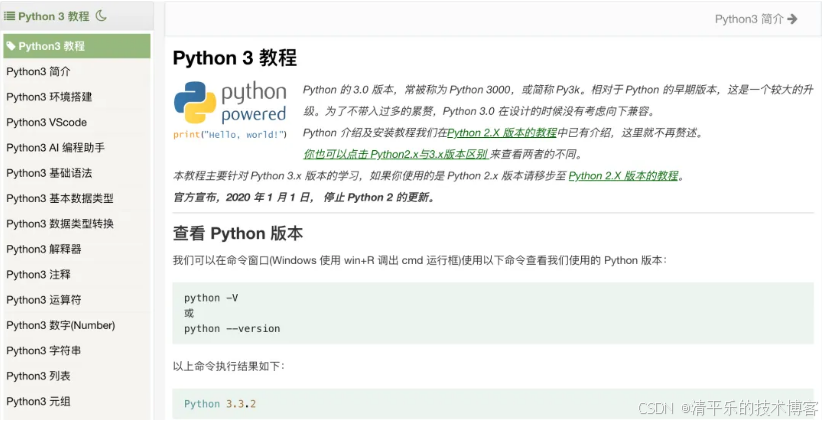Open Python3 列表 chapter
The height and width of the screenshot is (424, 830).
38,376
